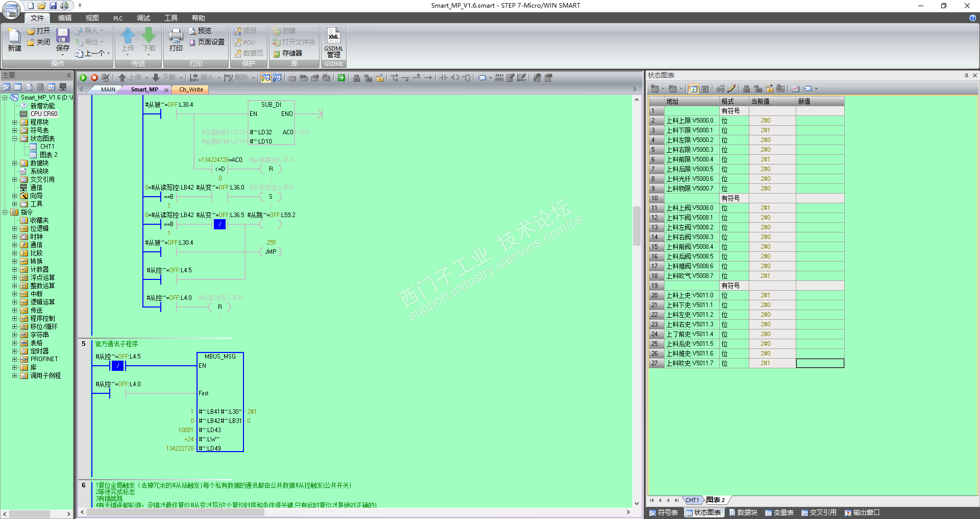
Task: Click the GSDML 管理 button
Action: coord(334,43)
